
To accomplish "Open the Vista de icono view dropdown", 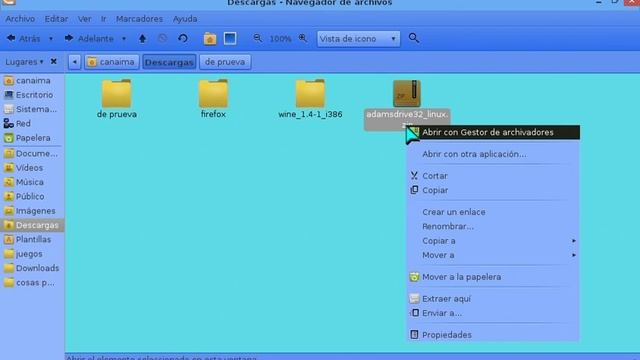I will click(358, 39).
